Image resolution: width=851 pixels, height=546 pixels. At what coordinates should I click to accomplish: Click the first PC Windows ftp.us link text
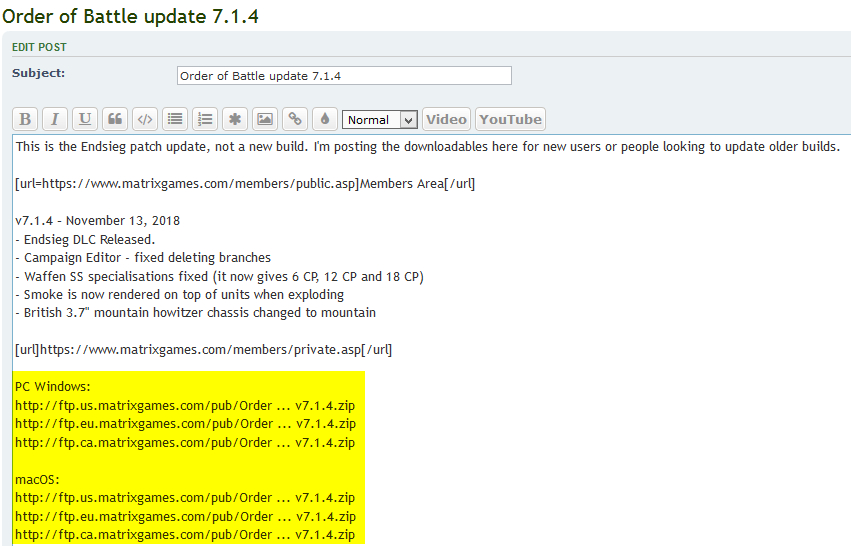pos(185,406)
